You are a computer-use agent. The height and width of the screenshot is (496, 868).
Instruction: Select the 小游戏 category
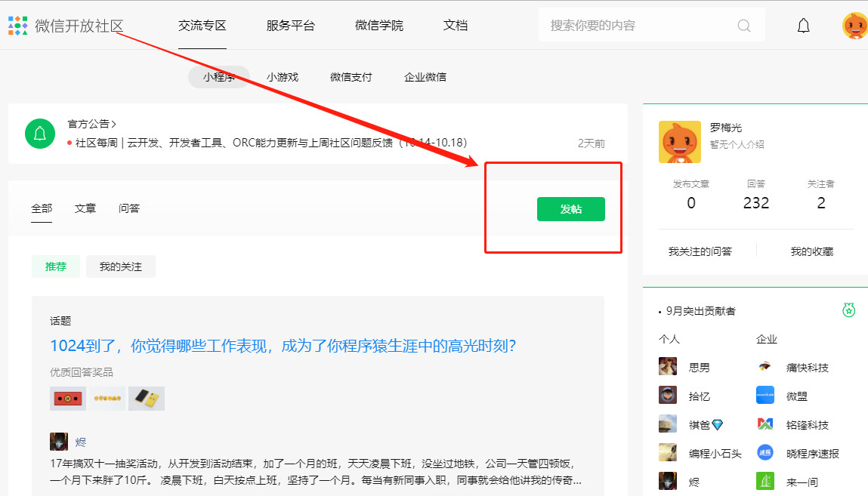point(283,77)
